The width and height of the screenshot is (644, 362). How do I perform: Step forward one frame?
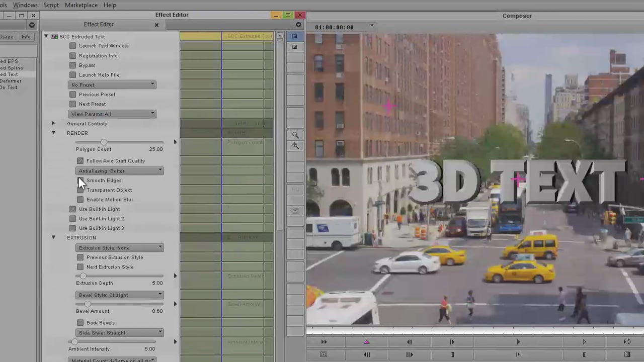451,342
